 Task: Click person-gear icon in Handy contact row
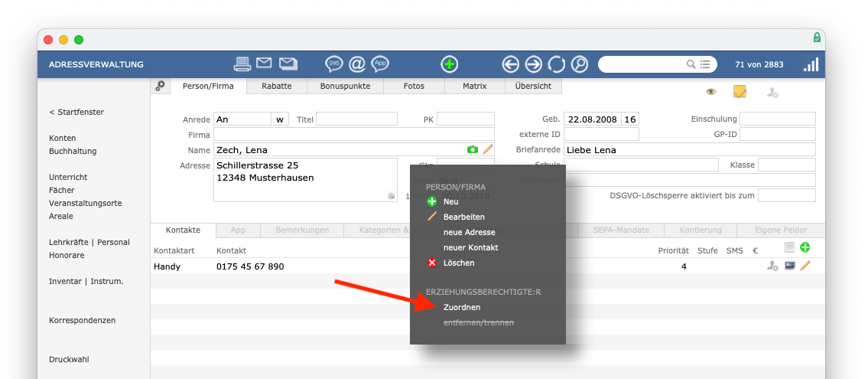tap(772, 266)
